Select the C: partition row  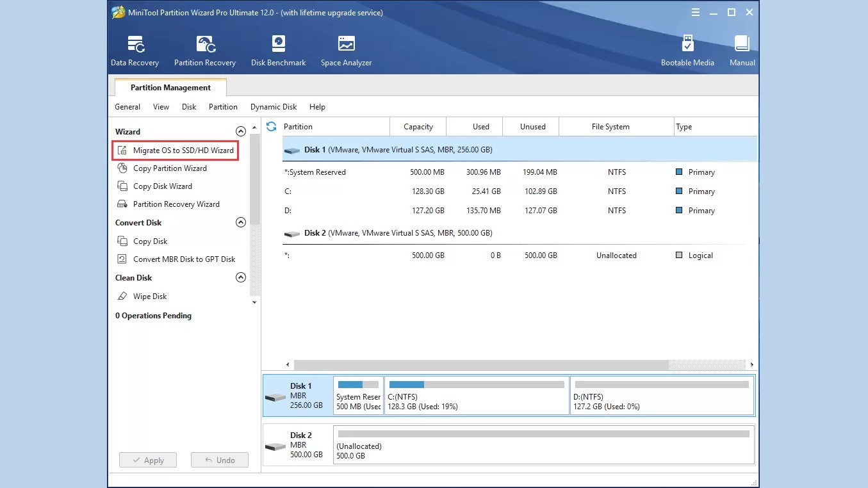[x=520, y=191]
